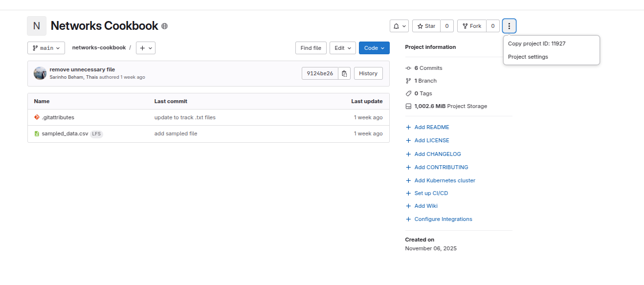Screen dimensions: 644x285
Task: Click the 9124be26 commit hash
Action: [320, 73]
